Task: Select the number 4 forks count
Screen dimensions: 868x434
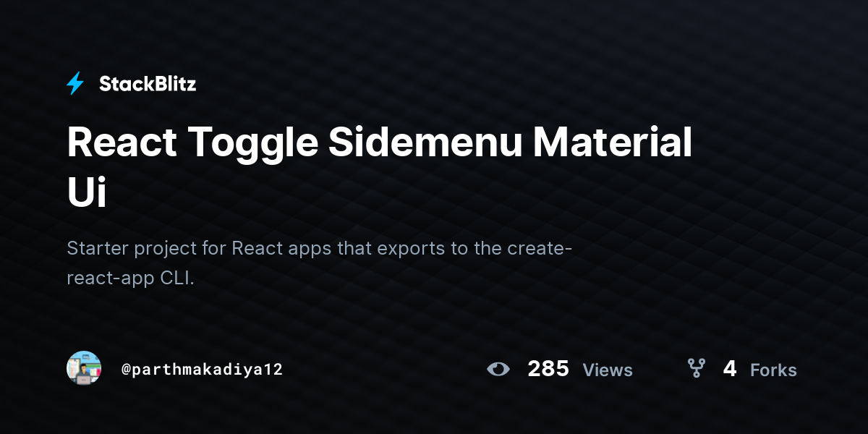Action: [x=730, y=369]
